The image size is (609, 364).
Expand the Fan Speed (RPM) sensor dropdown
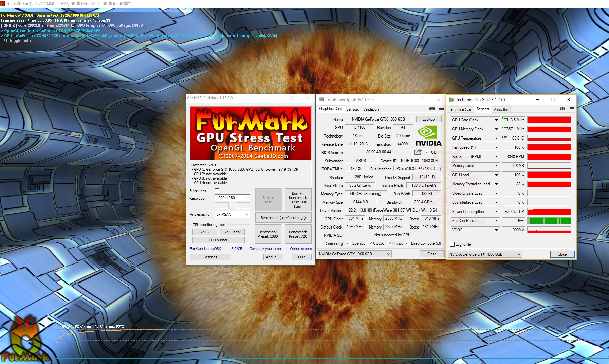pos(496,157)
